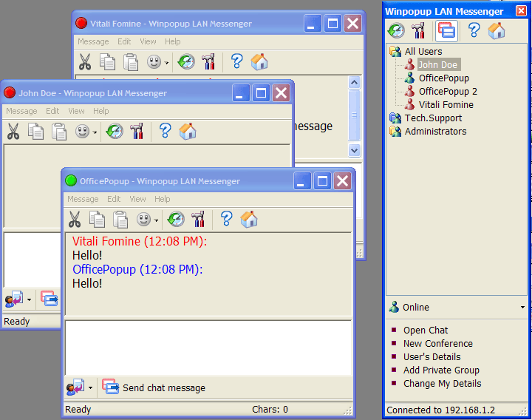532x420 pixels.
Task: Click Open Chat link
Action: pos(426,330)
